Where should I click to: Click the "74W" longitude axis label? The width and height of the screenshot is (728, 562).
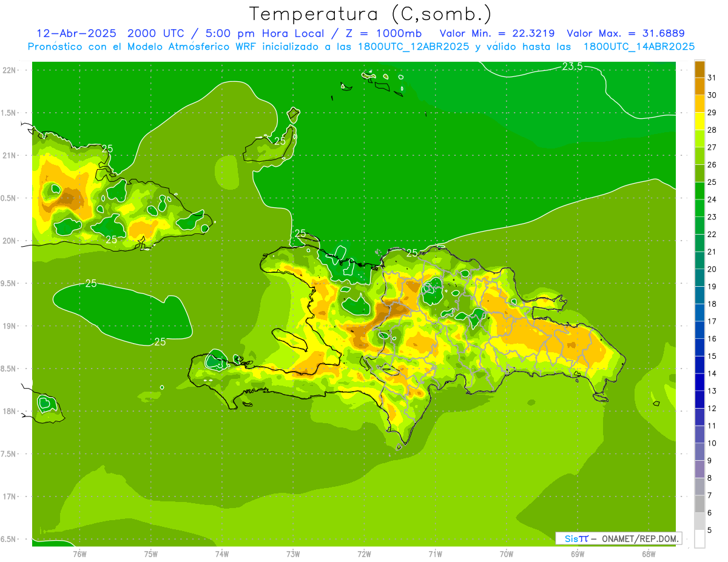click(222, 554)
